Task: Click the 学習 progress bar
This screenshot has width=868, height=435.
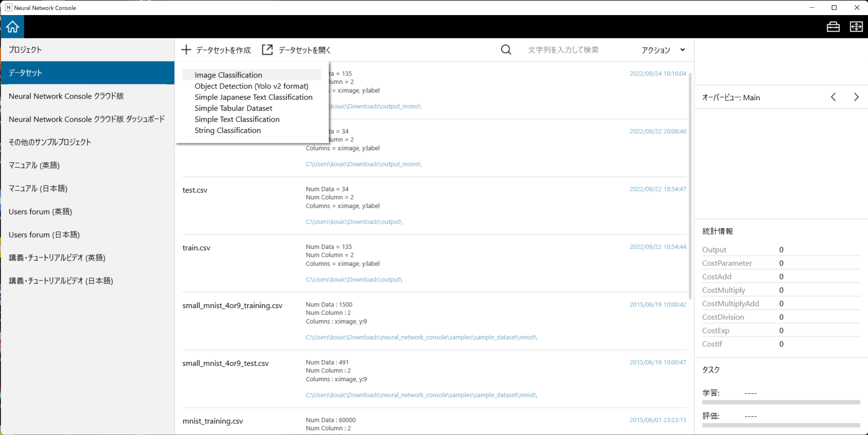Action: coord(781,402)
